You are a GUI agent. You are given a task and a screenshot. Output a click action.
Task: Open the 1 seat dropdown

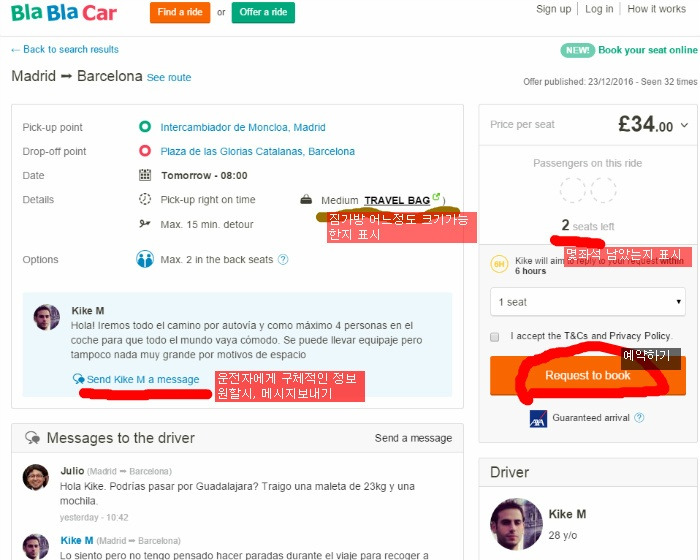(x=588, y=302)
